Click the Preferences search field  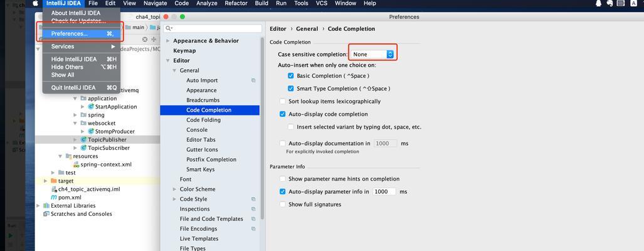[213, 28]
